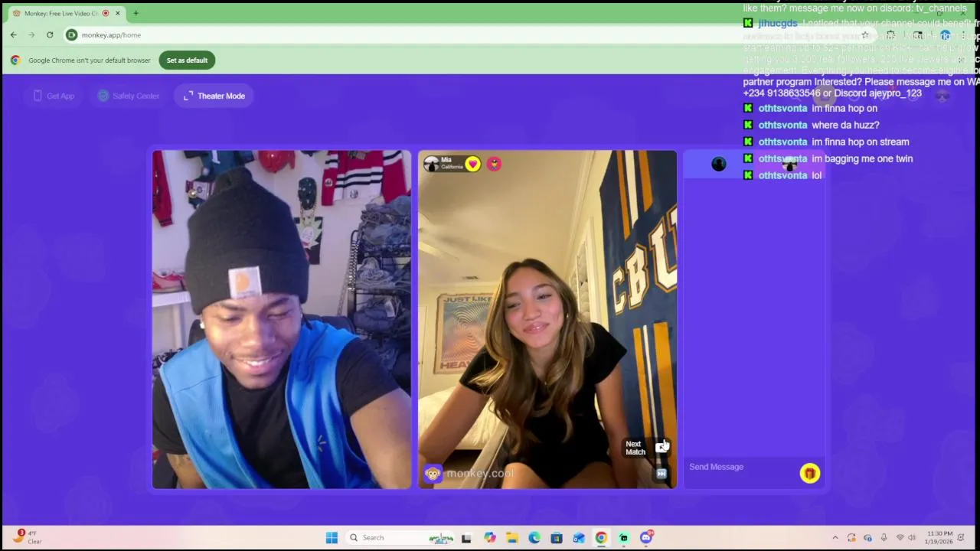
Task: Click the dark avatar in the chat panel header
Action: 718,164
